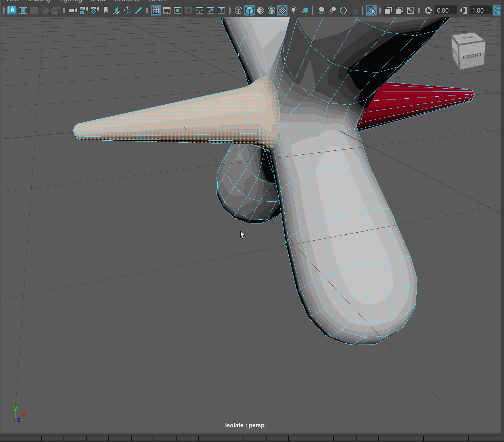Switch to Wireframe display mode
504x442 pixels.
(x=238, y=11)
